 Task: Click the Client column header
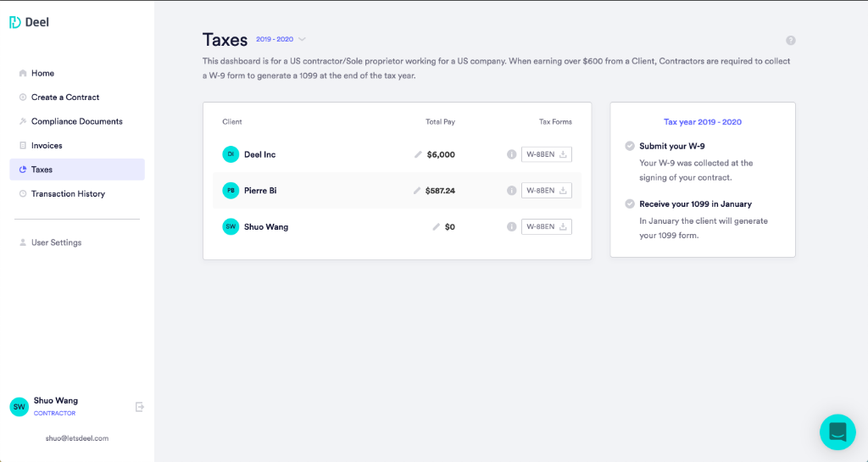pos(232,122)
